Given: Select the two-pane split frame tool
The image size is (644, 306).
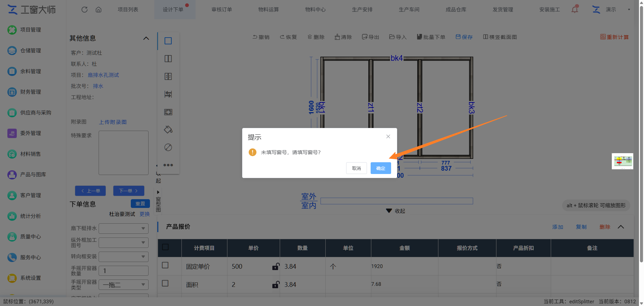Looking at the screenshot, I should (168, 59).
